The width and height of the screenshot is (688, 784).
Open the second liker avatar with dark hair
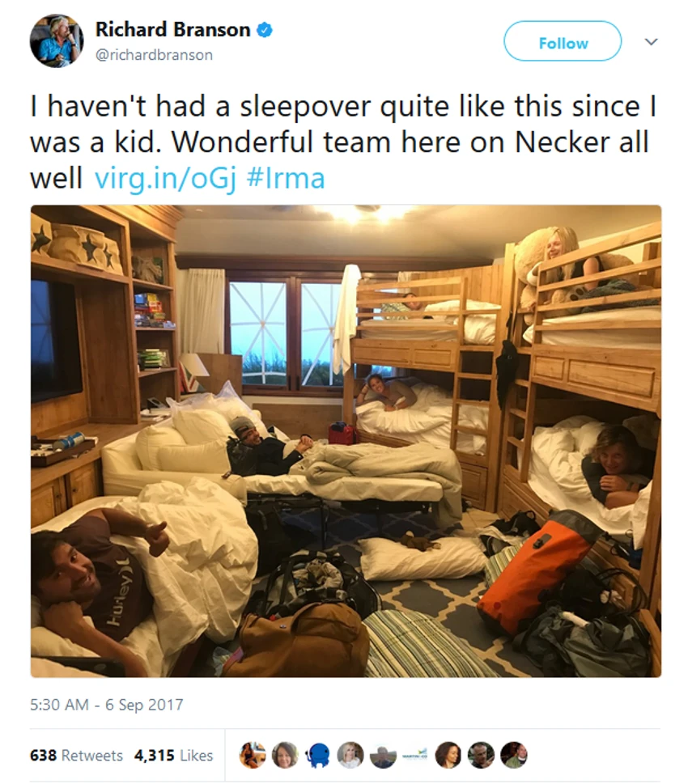(285, 755)
